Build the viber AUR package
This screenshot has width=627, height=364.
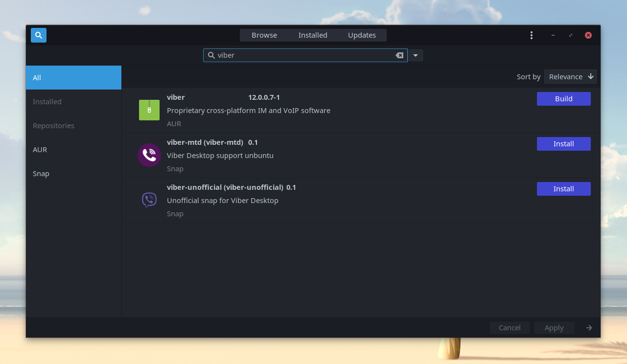pyautogui.click(x=563, y=99)
